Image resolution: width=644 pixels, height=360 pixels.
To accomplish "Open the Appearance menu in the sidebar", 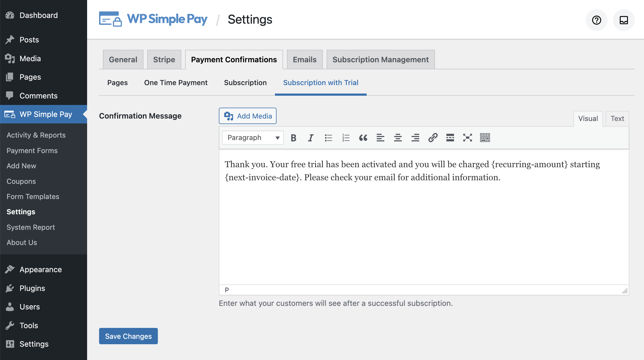I will [40, 269].
